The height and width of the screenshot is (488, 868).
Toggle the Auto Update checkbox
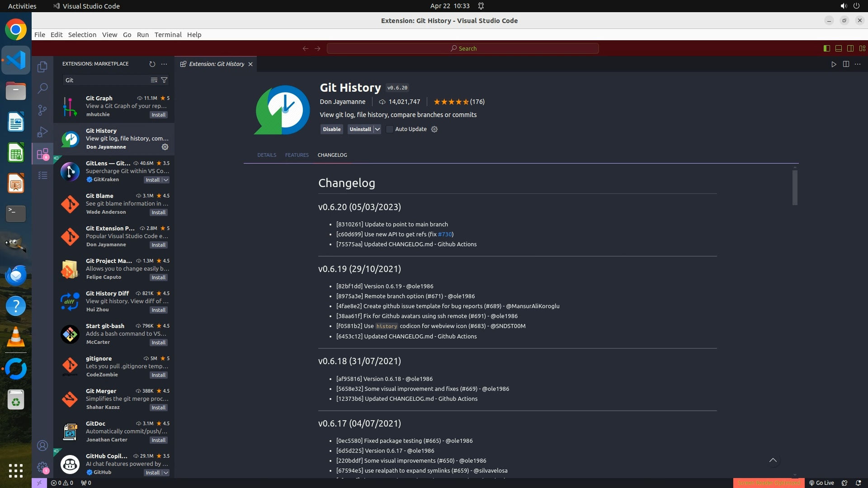390,129
